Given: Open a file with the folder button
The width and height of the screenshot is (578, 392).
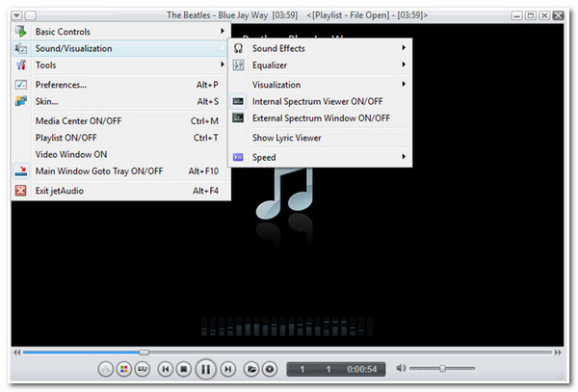Looking at the screenshot, I should pos(251,369).
